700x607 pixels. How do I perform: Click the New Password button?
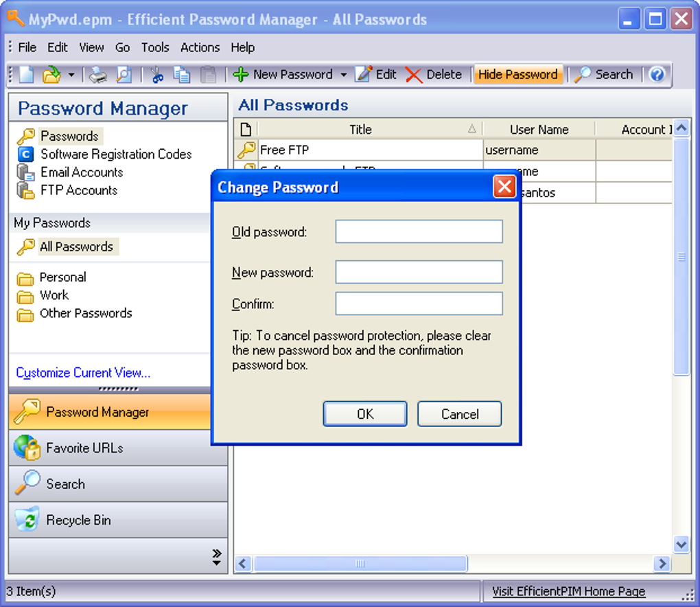(x=283, y=75)
